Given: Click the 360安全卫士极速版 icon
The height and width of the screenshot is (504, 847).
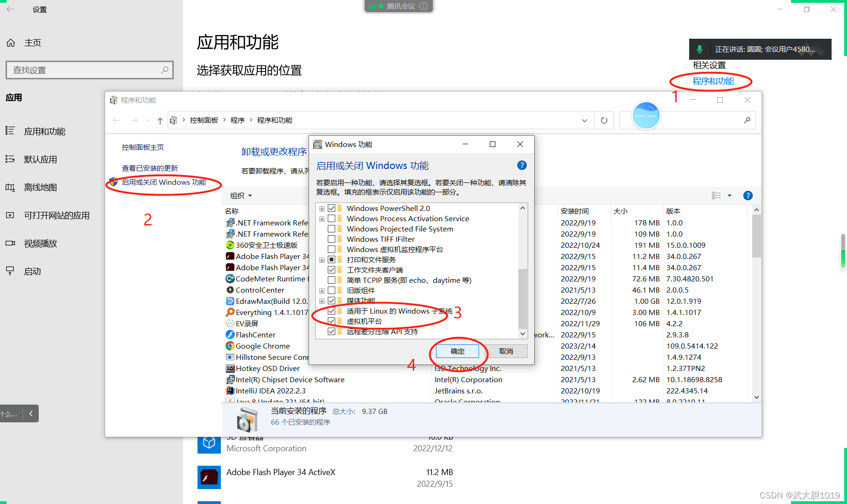Looking at the screenshot, I should [x=230, y=245].
